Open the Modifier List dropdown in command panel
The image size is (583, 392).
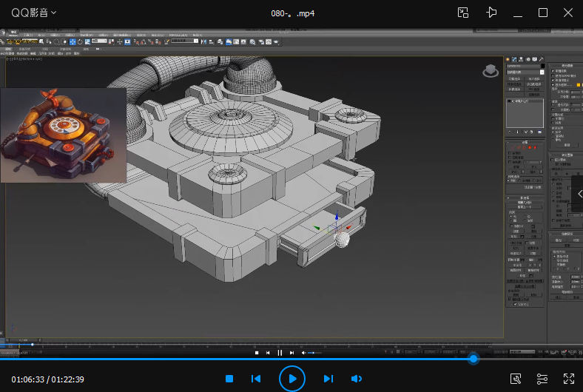pos(524,72)
